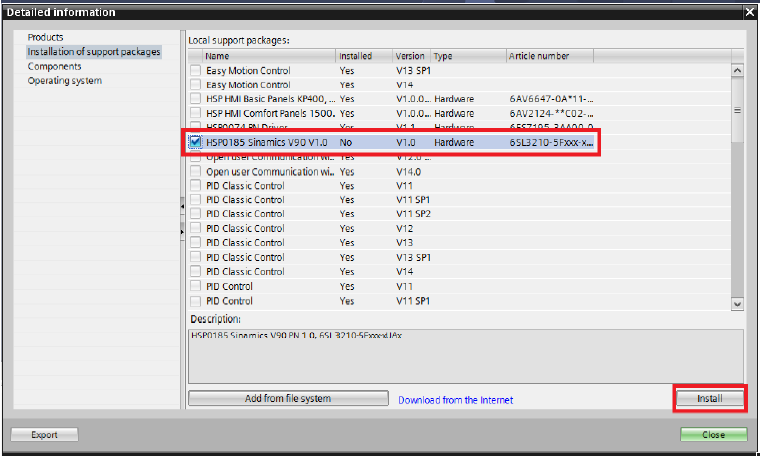Click the package list scroll-down arrow
The height and width of the screenshot is (456, 760).
[x=738, y=303]
